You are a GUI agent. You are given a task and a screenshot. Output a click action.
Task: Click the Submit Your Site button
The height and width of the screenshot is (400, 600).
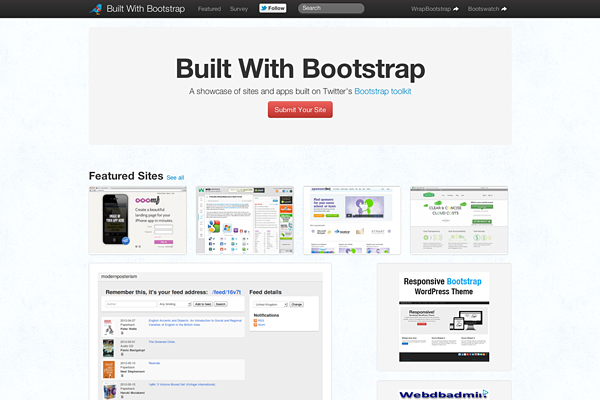coord(300,109)
